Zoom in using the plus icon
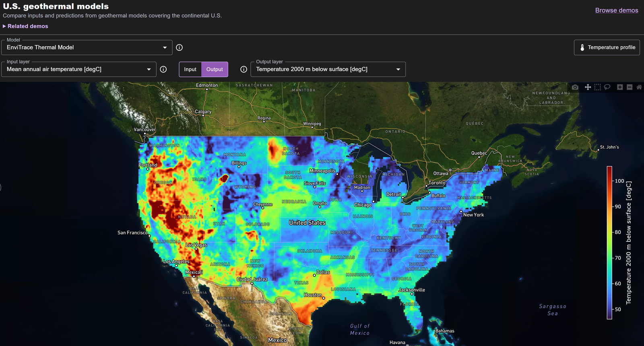Viewport: 644px width, 346px height. (620, 87)
